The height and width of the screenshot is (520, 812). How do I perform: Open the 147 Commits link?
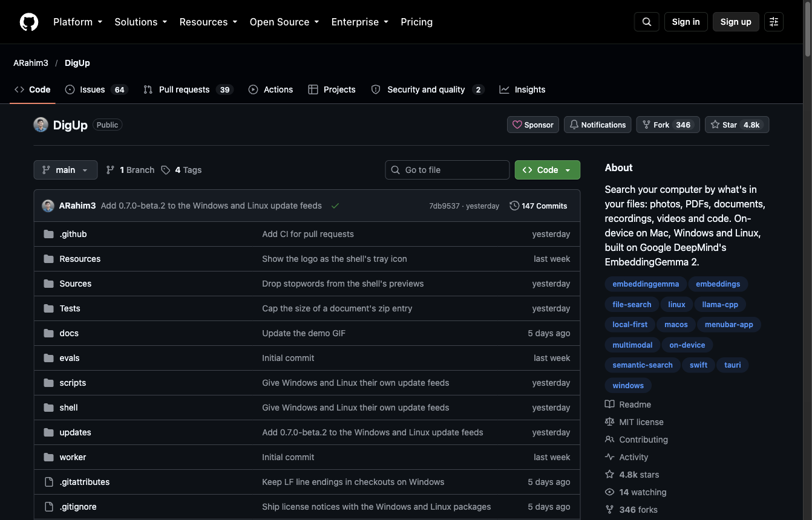click(x=539, y=206)
